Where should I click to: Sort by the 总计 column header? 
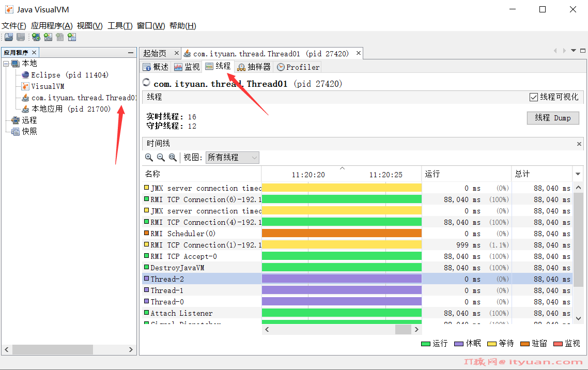(542, 174)
